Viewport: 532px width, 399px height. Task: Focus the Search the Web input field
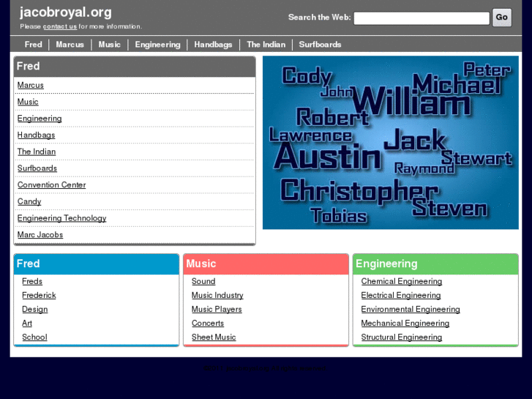(x=422, y=18)
